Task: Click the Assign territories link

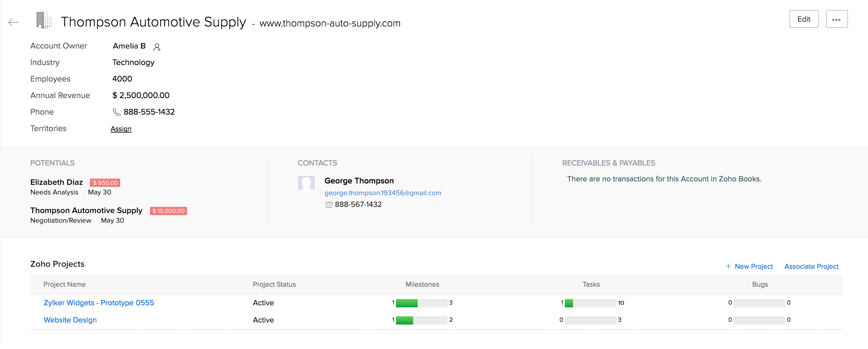Action: pos(121,129)
